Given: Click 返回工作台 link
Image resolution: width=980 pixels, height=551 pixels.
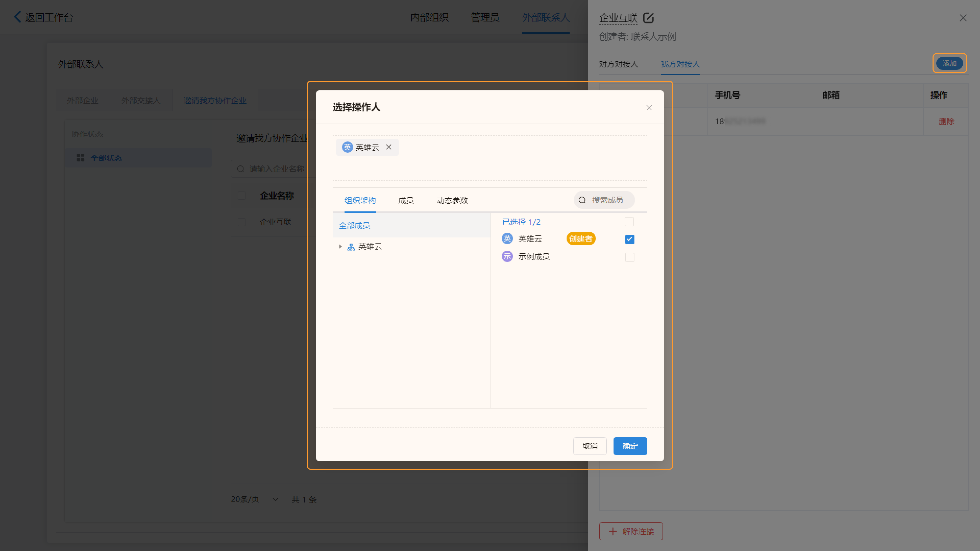Looking at the screenshot, I should point(49,17).
